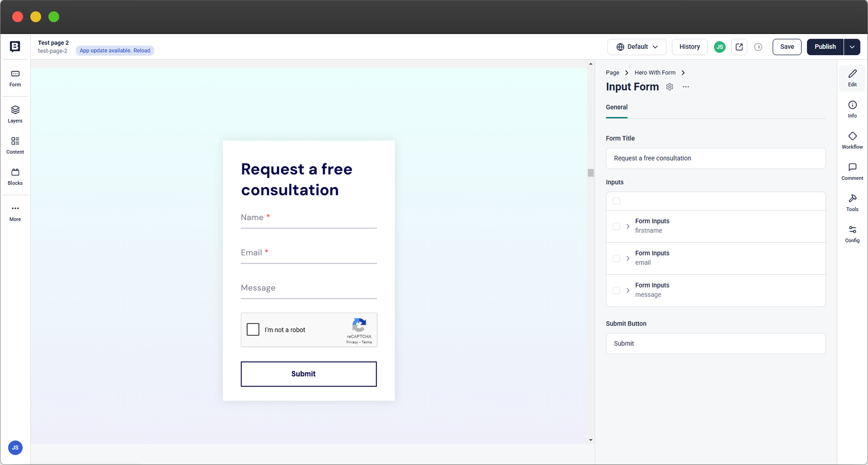Check the select-all Inputs checkbox
The height and width of the screenshot is (465, 868).
click(616, 201)
